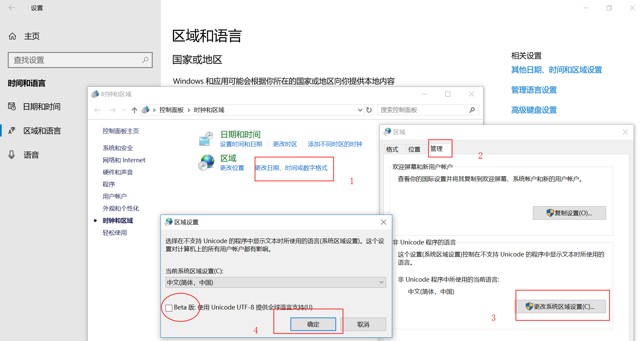Click the 语音 microphone icon

[12, 155]
